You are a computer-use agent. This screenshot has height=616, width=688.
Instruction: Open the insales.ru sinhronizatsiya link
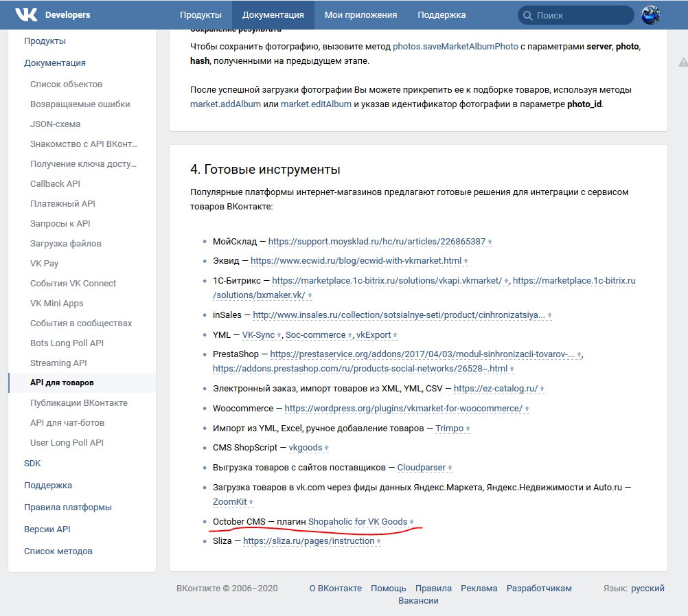pos(399,315)
